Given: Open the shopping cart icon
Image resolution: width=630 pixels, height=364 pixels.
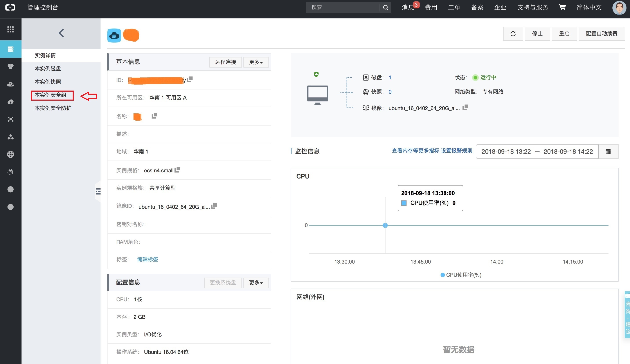Looking at the screenshot, I should pos(562,7).
